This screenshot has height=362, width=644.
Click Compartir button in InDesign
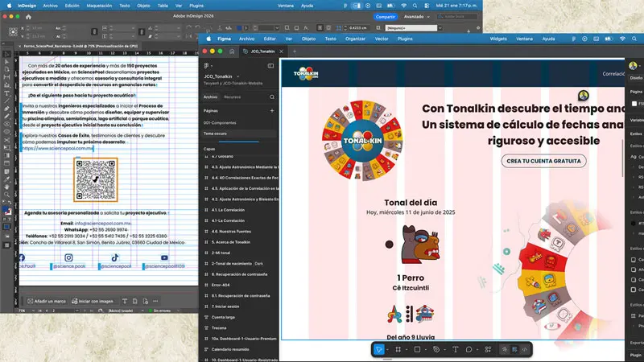(x=386, y=17)
